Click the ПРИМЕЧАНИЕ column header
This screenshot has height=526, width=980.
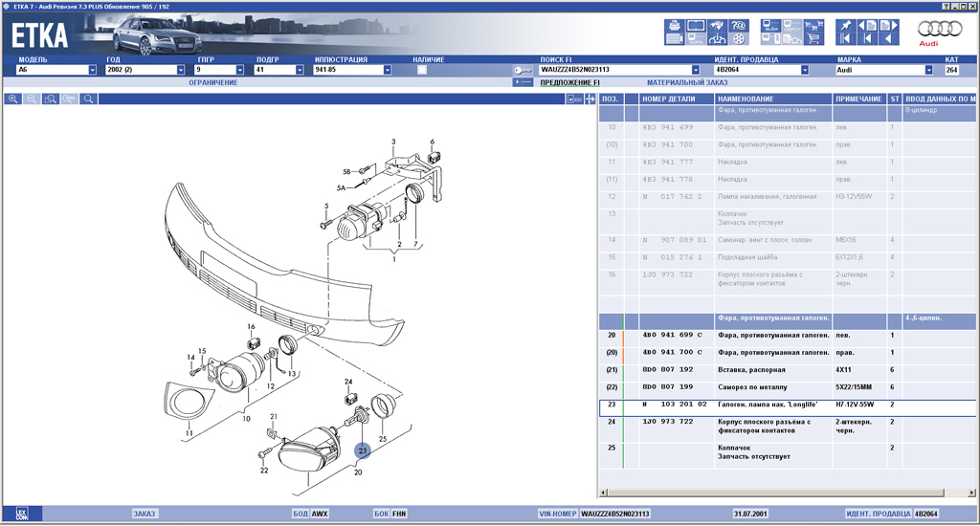click(858, 99)
